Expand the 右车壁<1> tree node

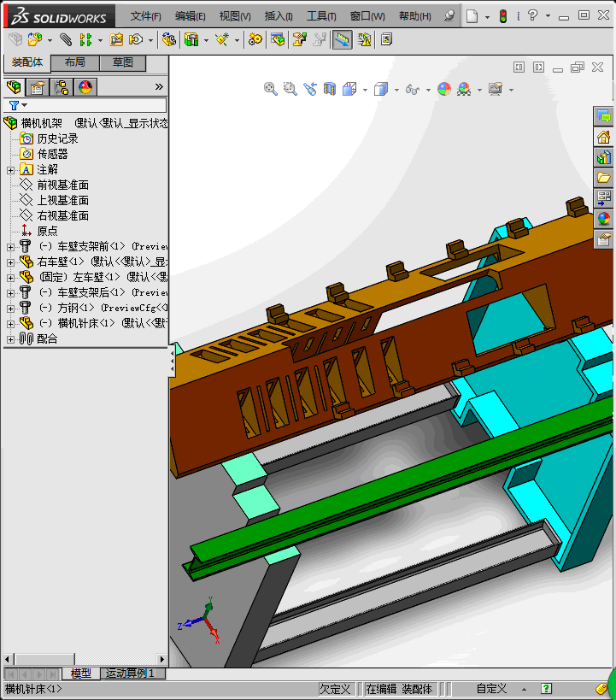(x=10, y=262)
